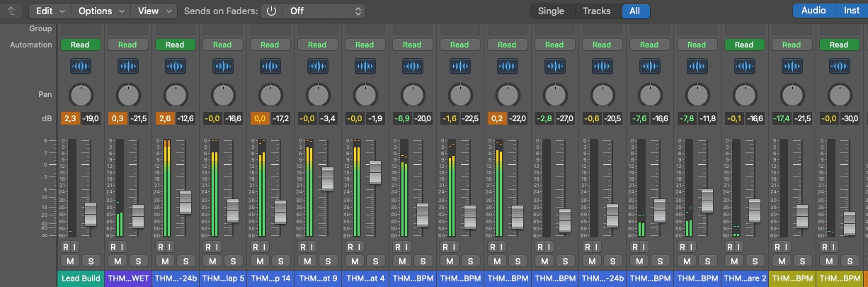This screenshot has width=868, height=287.
Task: Click the waveform icon on Lead Build channel
Action: (x=80, y=67)
